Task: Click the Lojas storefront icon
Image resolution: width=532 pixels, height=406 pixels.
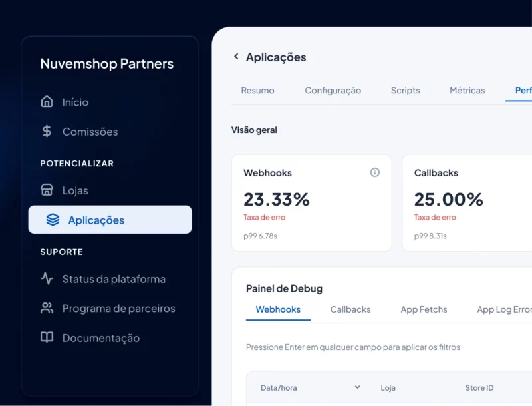Action: tap(47, 190)
